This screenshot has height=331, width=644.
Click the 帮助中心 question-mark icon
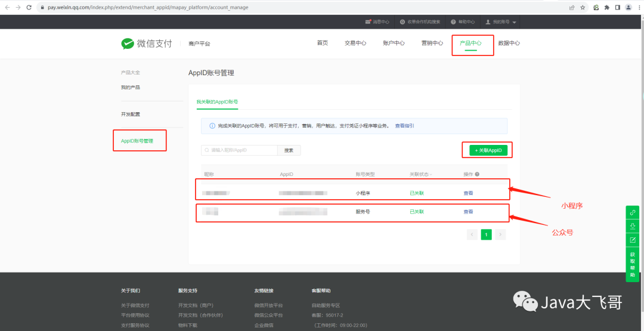453,21
